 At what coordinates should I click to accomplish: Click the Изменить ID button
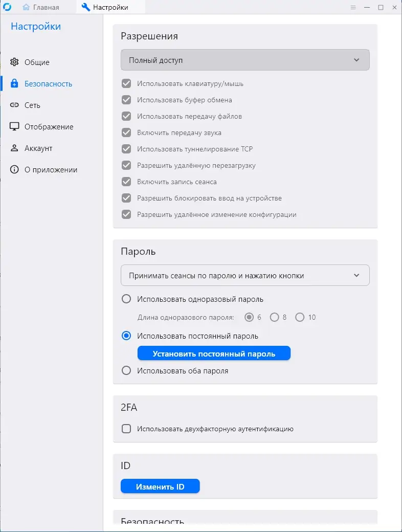(x=160, y=486)
